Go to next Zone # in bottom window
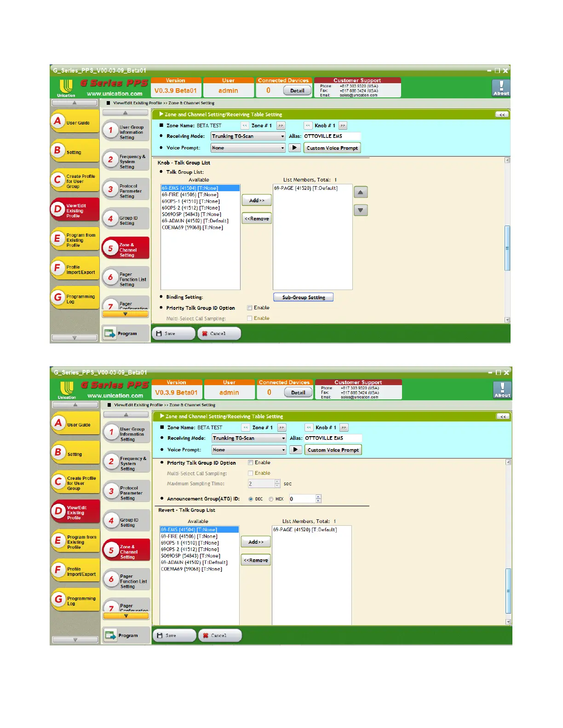This screenshot has height=728, width=563. [x=281, y=427]
